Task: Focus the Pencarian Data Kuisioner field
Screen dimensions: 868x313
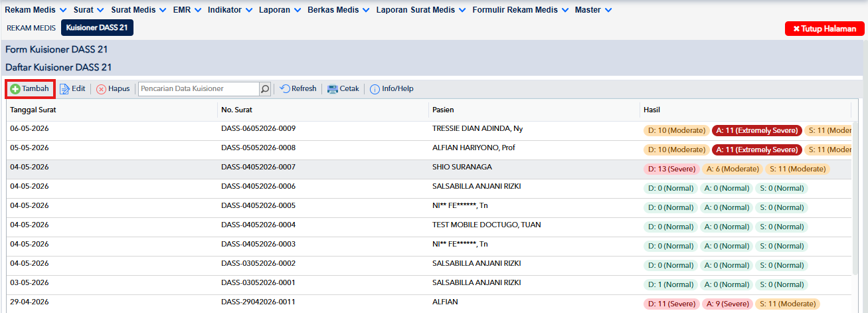Action: pyautogui.click(x=199, y=88)
